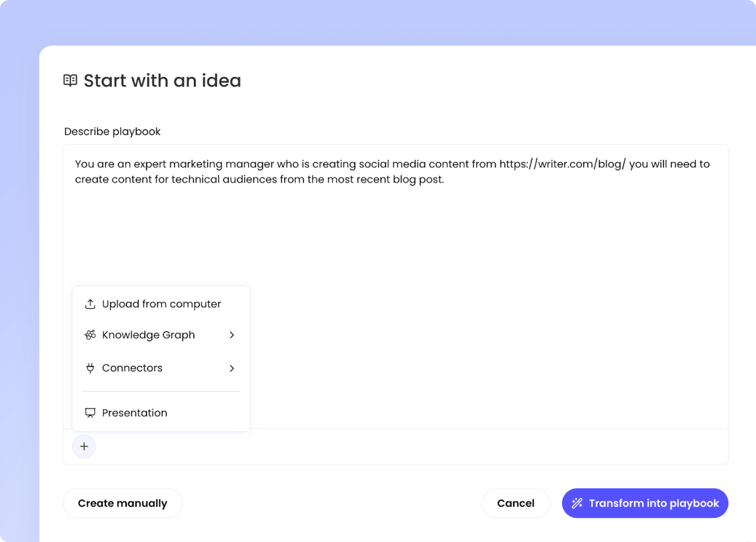Click the open book icon beside the heading
This screenshot has height=542, width=756.
pos(70,81)
